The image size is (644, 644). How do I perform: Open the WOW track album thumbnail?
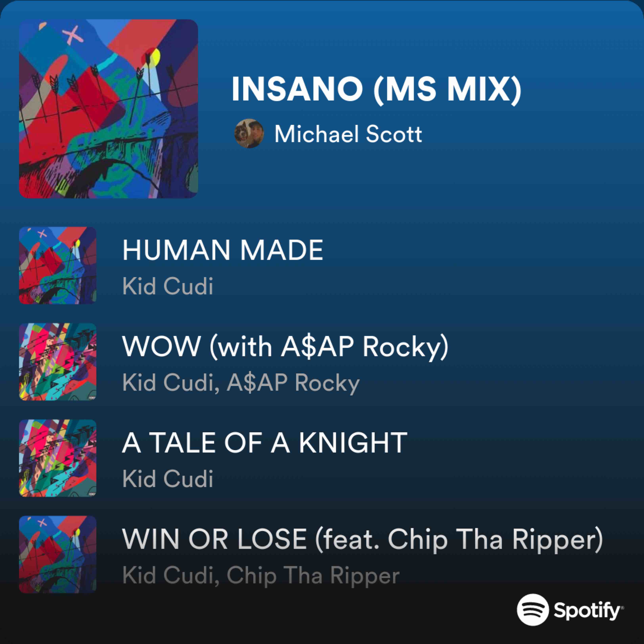point(58,362)
